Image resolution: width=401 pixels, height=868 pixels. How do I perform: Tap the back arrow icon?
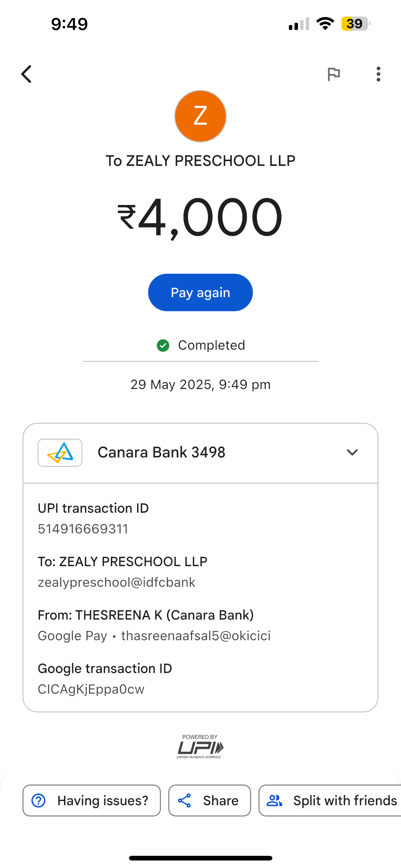[27, 74]
